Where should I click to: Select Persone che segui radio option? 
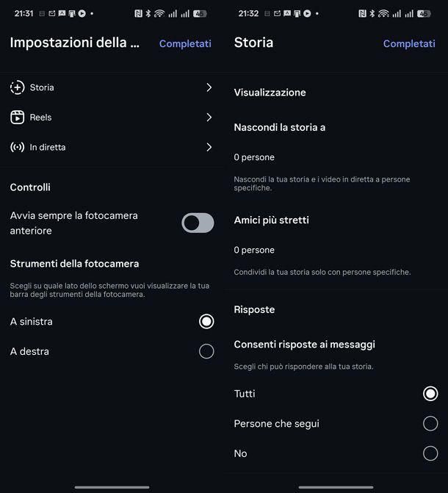pos(430,423)
